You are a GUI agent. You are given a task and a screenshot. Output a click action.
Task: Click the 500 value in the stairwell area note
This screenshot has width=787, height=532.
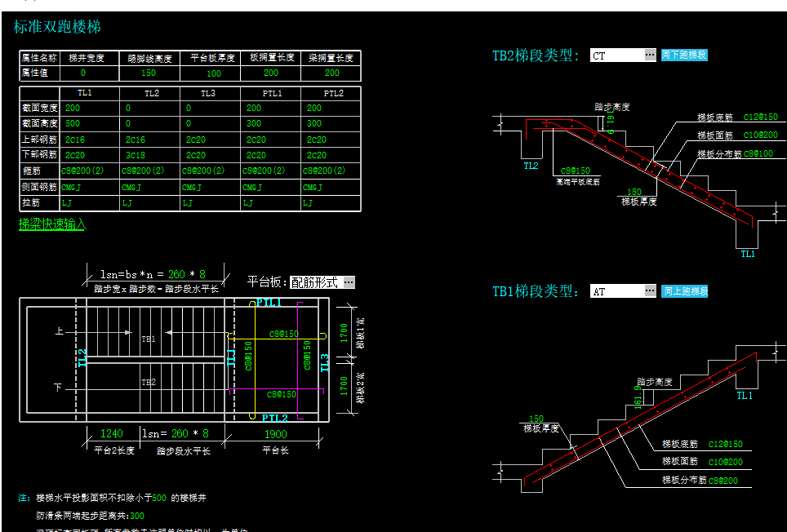tap(159, 498)
